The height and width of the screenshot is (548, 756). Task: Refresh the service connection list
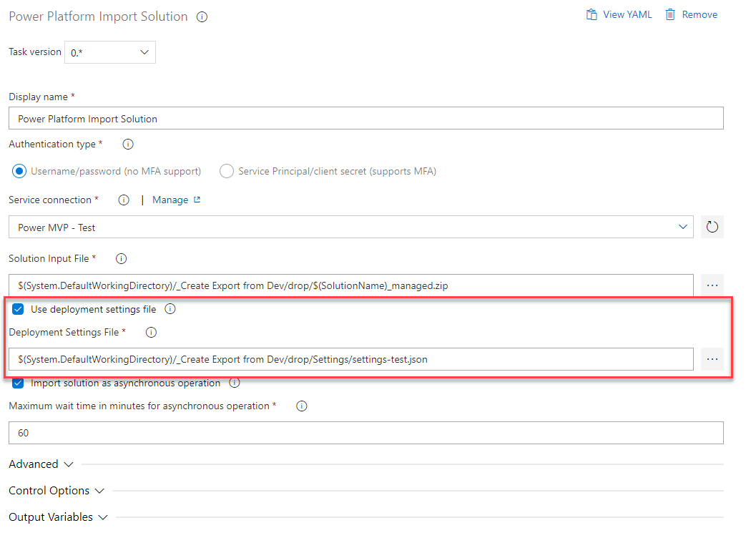712,227
